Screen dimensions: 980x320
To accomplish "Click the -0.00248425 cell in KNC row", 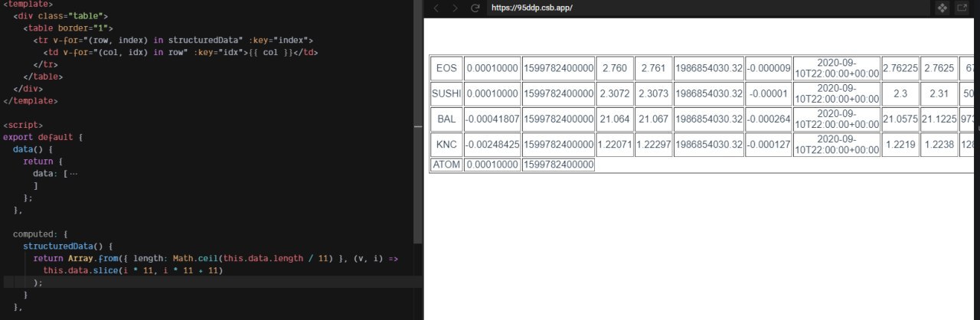I will [492, 145].
